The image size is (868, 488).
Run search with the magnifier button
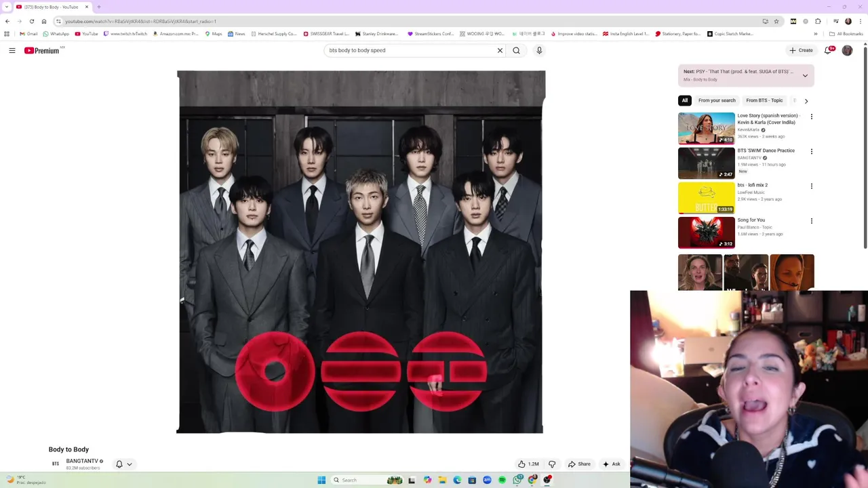(516, 50)
